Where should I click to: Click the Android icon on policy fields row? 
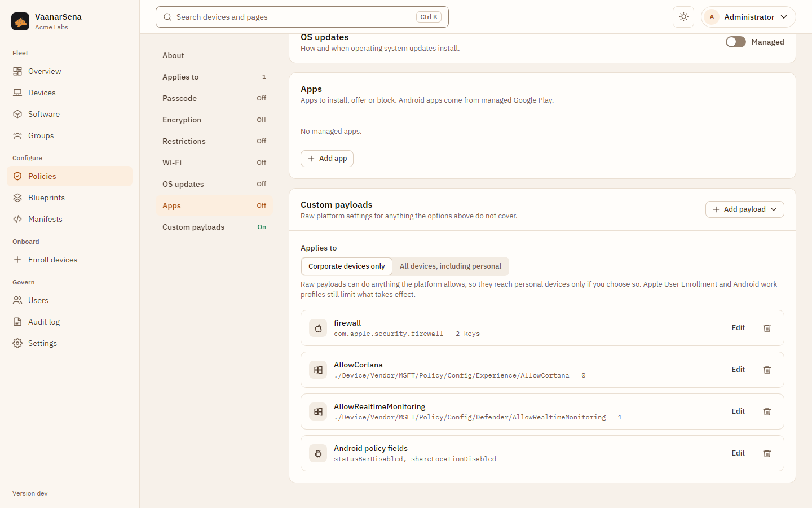318,453
